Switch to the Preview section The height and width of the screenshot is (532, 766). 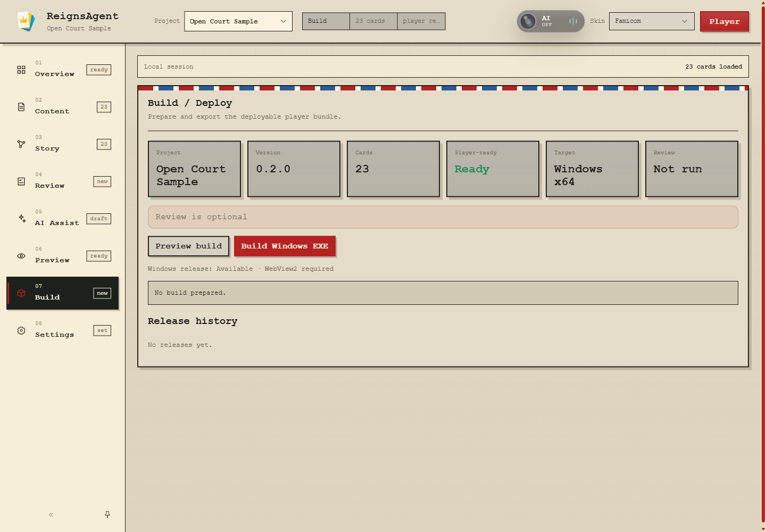(x=63, y=256)
